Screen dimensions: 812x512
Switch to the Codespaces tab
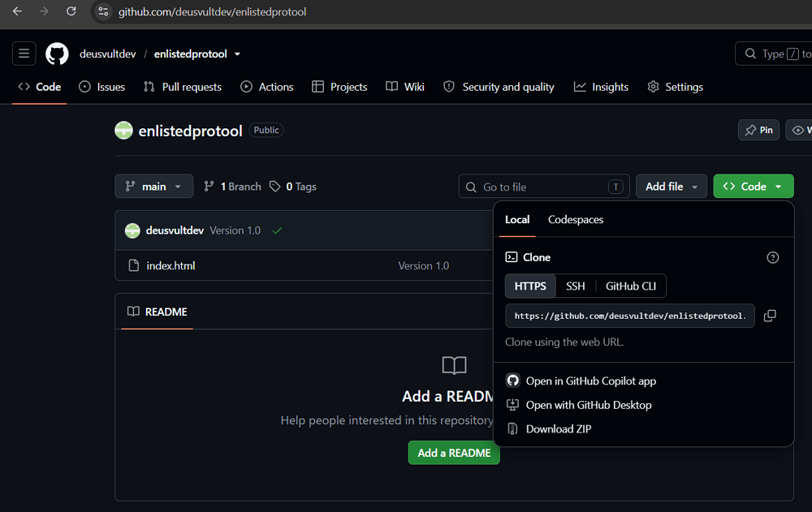click(576, 220)
